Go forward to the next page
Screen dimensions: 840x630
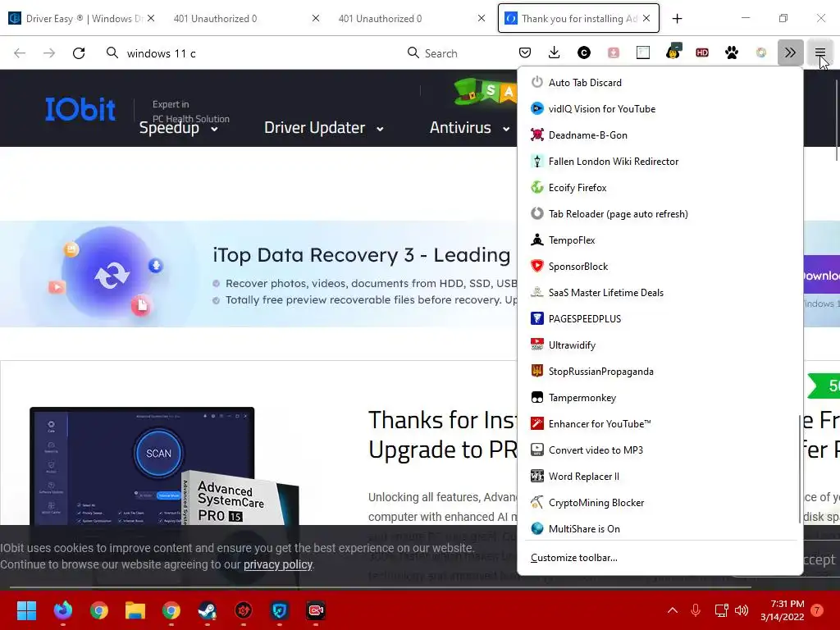point(49,53)
